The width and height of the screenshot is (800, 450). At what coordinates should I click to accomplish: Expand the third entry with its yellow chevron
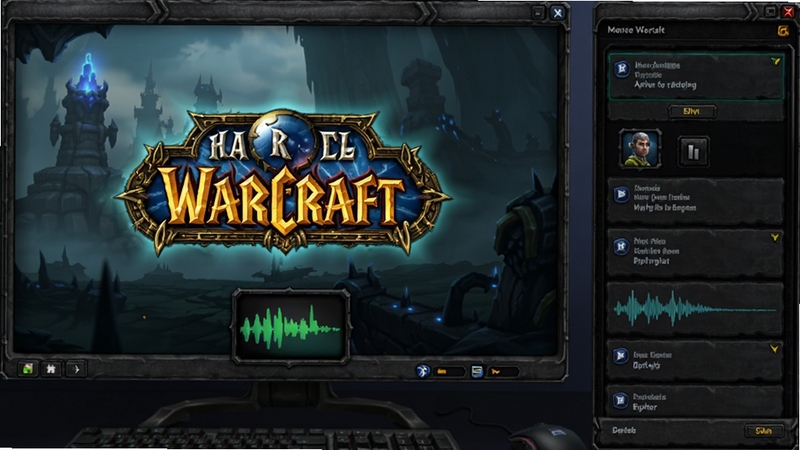(775, 237)
